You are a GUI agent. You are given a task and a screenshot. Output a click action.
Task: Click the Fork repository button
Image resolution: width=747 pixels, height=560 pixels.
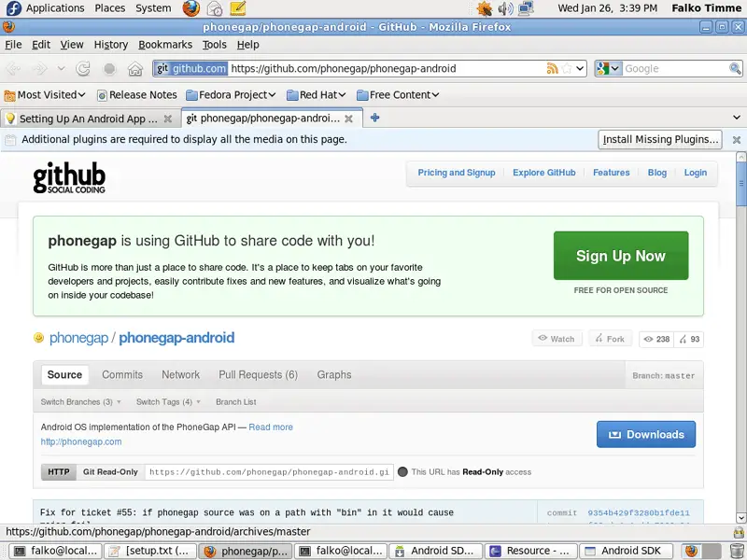pos(611,339)
